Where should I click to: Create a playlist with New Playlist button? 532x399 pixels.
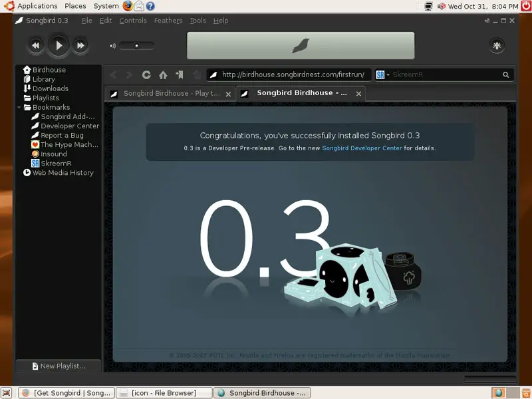(x=59, y=366)
